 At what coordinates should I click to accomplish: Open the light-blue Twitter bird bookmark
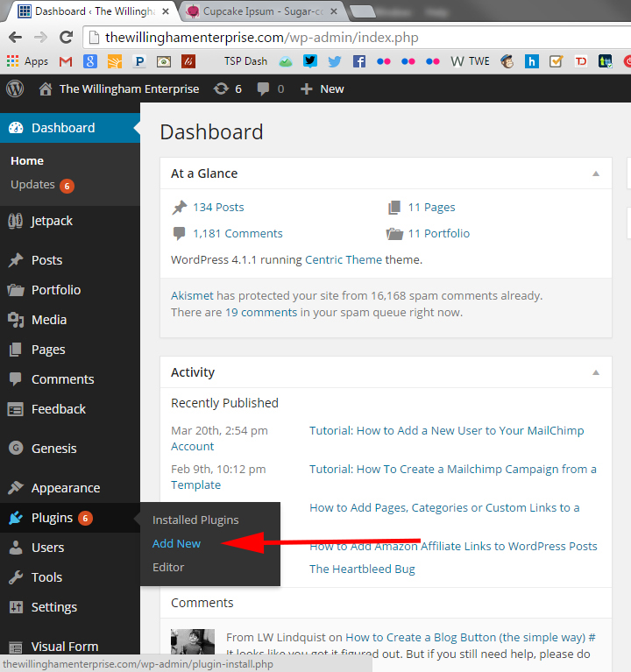point(335,61)
